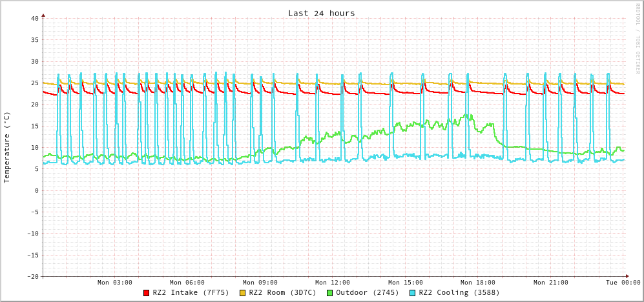
Task: Click the cyan RZ2 Cooling legend swatch
Action: coord(413,293)
